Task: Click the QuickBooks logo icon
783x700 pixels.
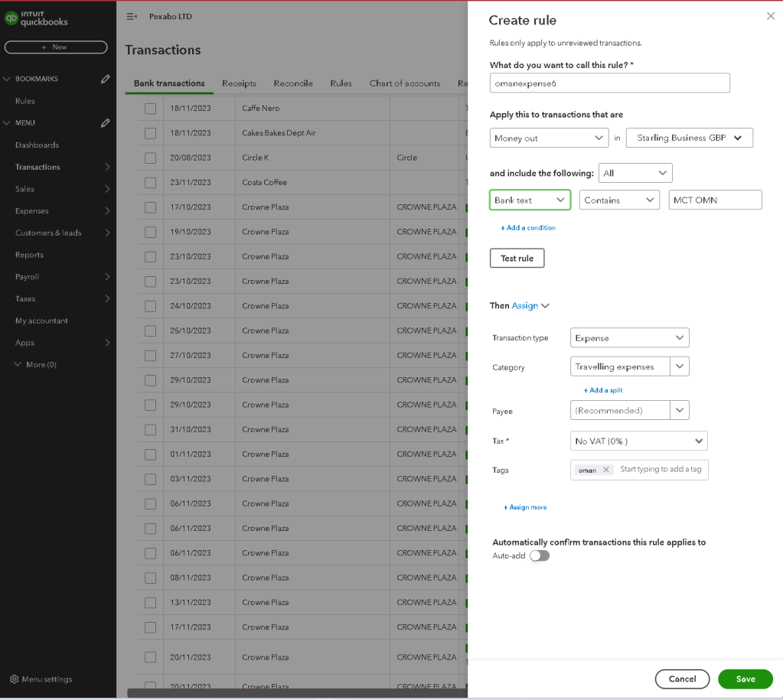Action: coord(11,18)
